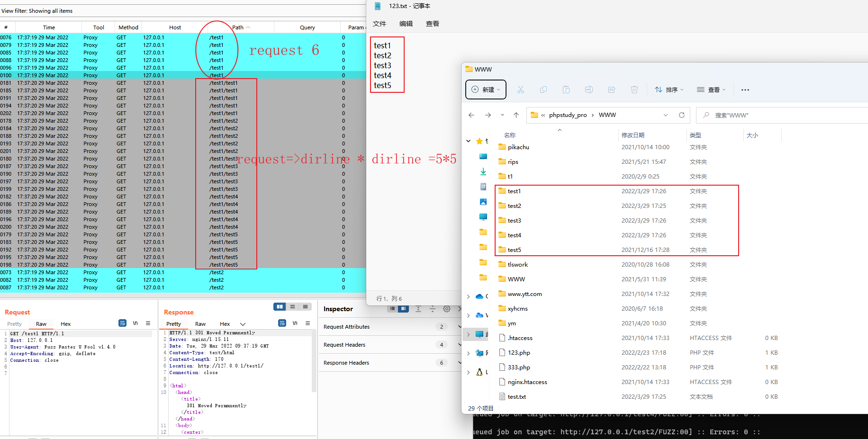Switch Response view to stacked layout

(x=292, y=306)
